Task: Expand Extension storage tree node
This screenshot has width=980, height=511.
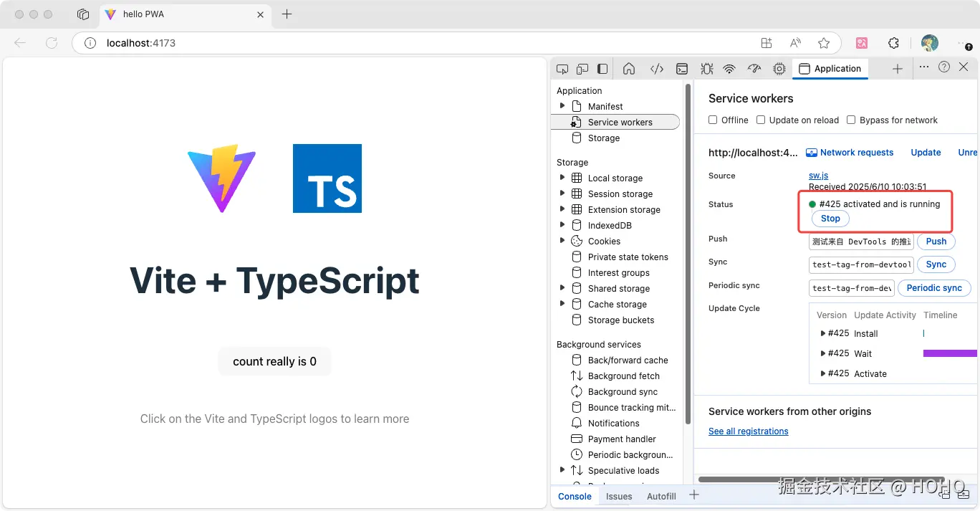Action: pos(562,209)
